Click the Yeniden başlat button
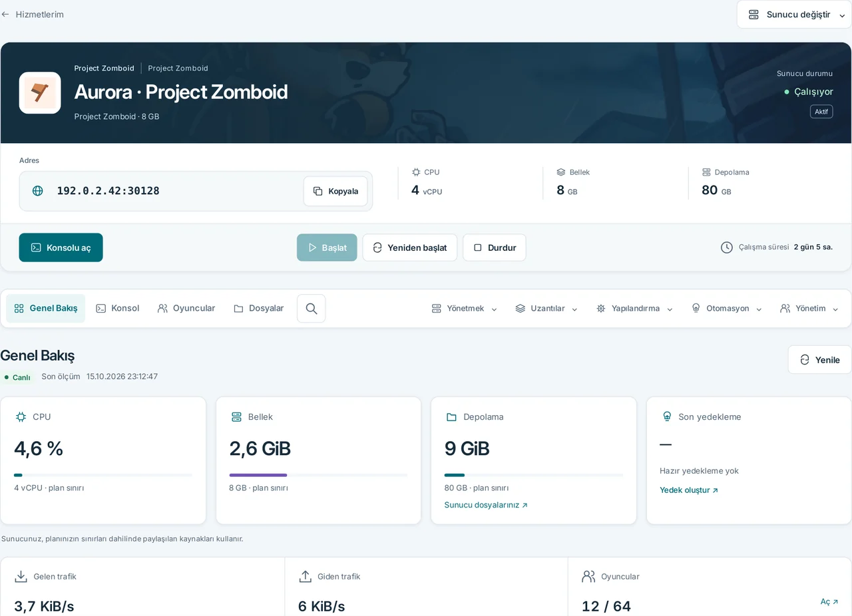Viewport: 852px width, 616px height. [409, 247]
